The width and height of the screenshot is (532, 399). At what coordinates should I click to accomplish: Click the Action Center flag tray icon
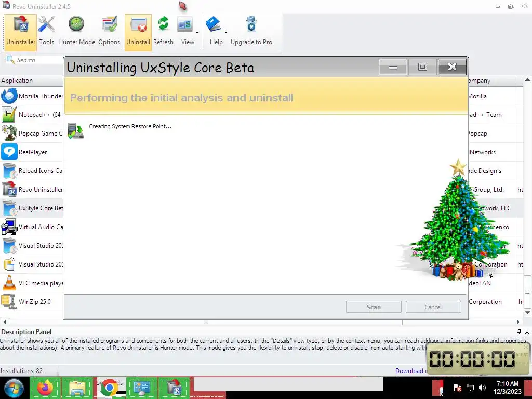click(458, 388)
